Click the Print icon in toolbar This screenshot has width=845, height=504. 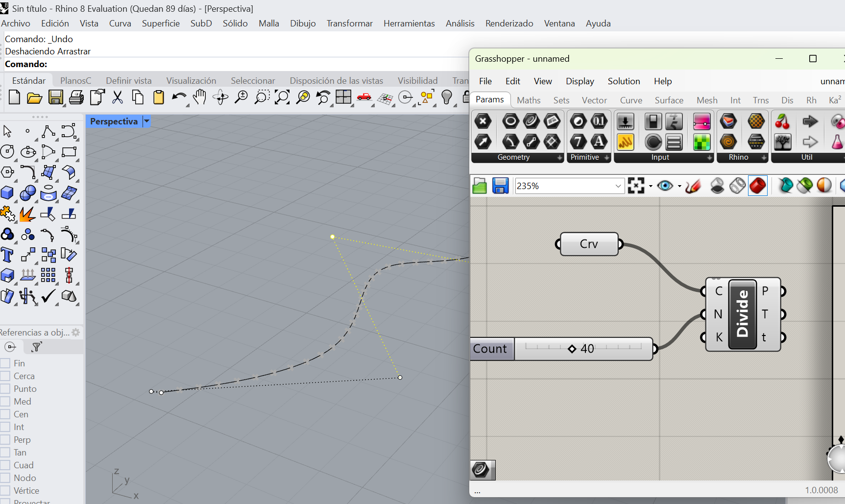tap(76, 97)
